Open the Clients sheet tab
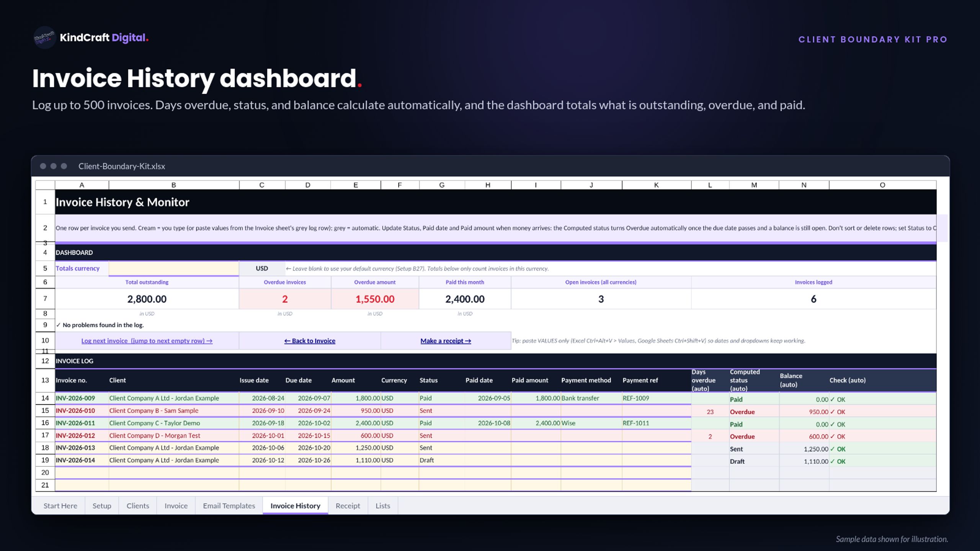 point(138,505)
